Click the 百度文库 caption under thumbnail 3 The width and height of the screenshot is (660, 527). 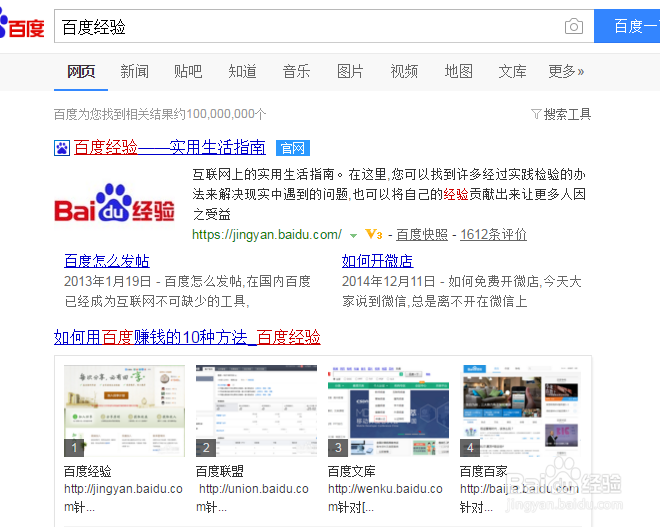(x=351, y=471)
